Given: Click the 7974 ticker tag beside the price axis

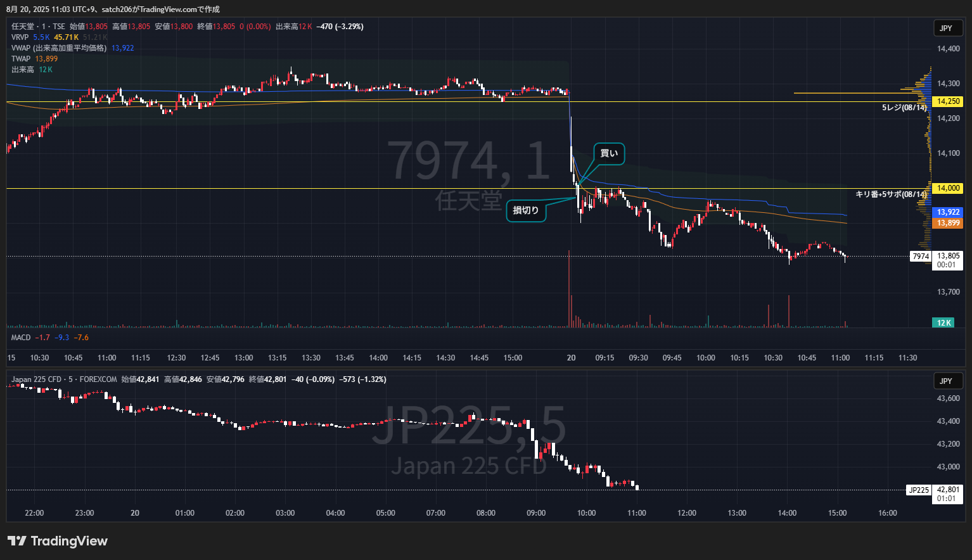Looking at the screenshot, I should 921,257.
